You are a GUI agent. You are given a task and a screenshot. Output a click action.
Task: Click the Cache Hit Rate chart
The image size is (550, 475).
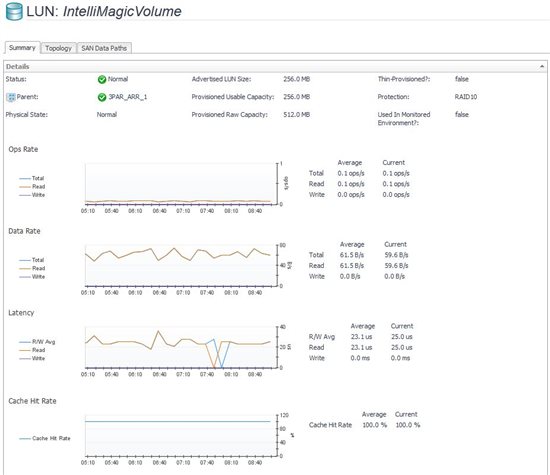181,436
